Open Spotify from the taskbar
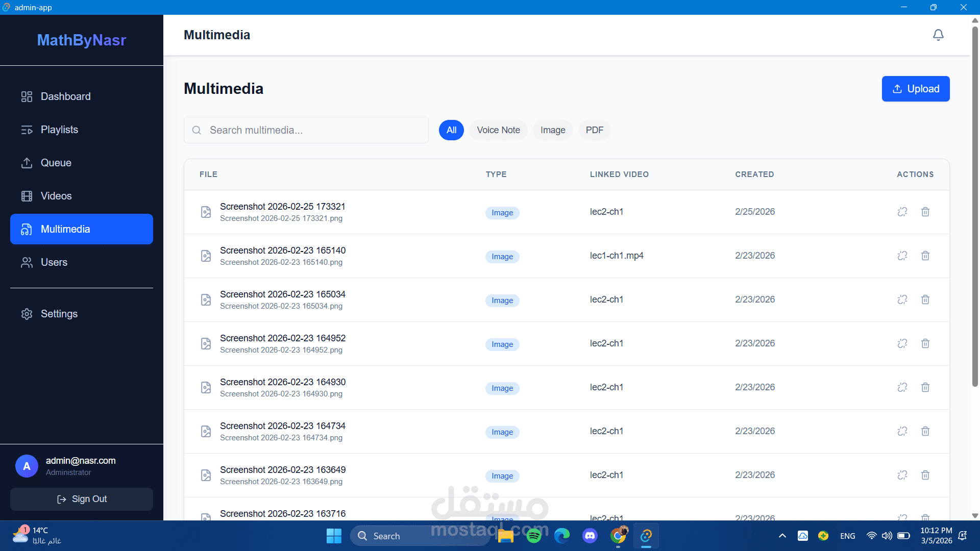The width and height of the screenshot is (980, 551). [x=533, y=536]
